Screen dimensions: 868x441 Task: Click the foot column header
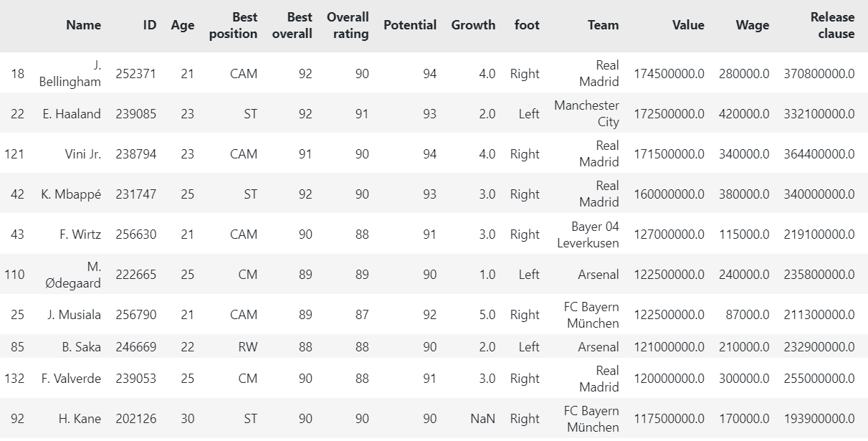pos(527,25)
